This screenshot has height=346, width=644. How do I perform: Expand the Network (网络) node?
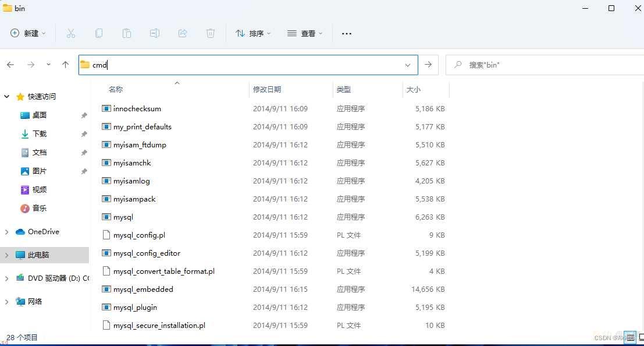6,302
